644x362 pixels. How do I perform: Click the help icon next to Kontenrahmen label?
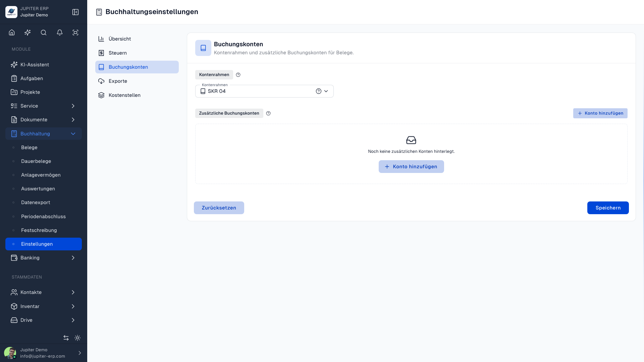238,75
